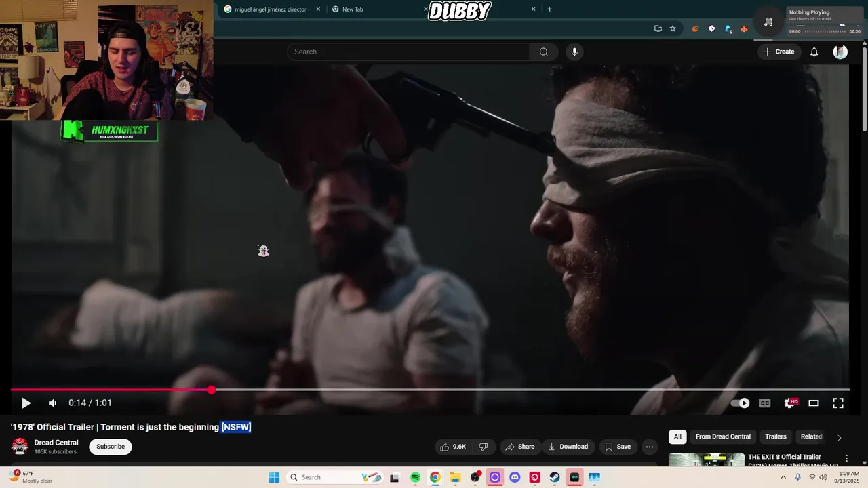Click the search magnifier button
Viewport: 868px width, 488px height.
click(x=544, y=52)
